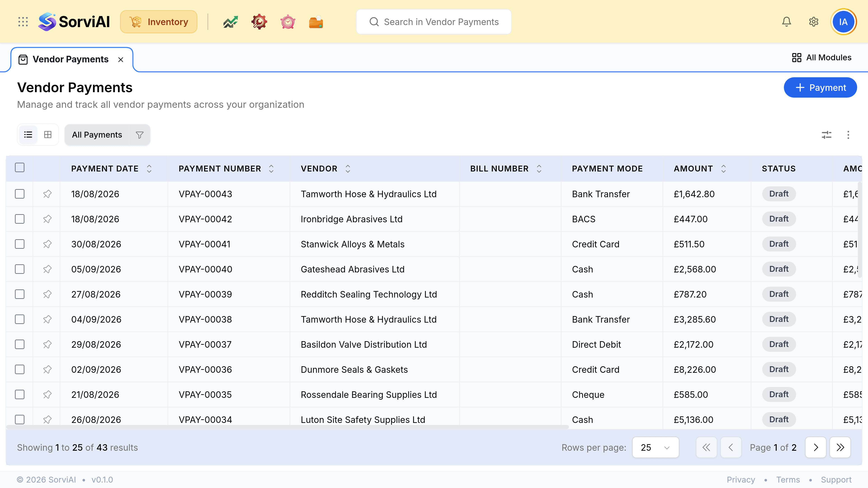Select the VPAY-00039 row checkbox
Image resolution: width=868 pixels, height=488 pixels.
point(20,294)
